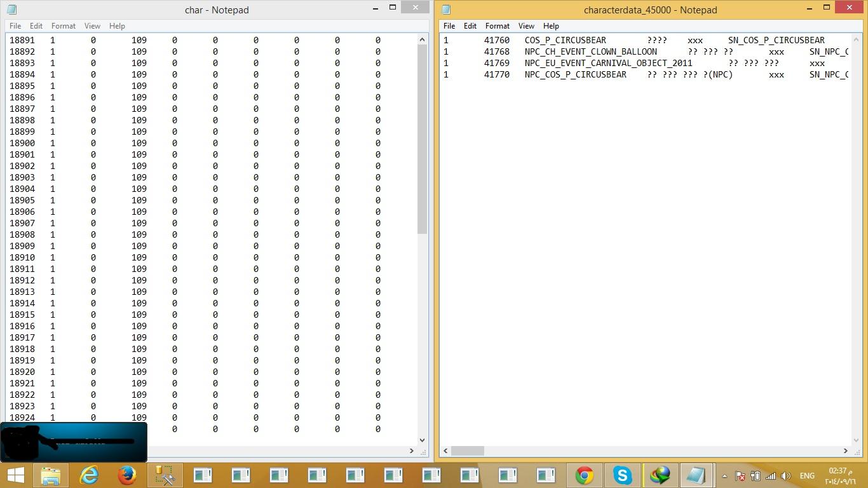Viewport: 868px width, 488px height.
Task: Open File menu in characterdata_45000 Notepad
Action: (x=449, y=26)
